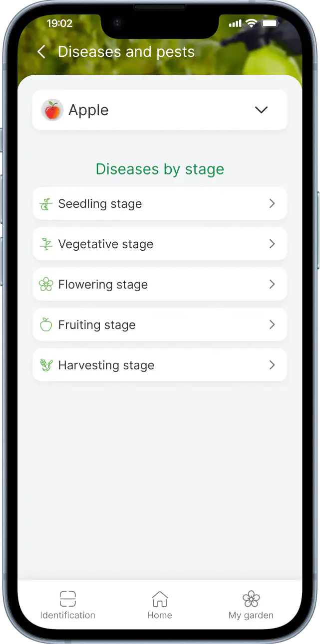Tap the flower icon beside Flowering stage
The height and width of the screenshot is (644, 320).
click(46, 285)
